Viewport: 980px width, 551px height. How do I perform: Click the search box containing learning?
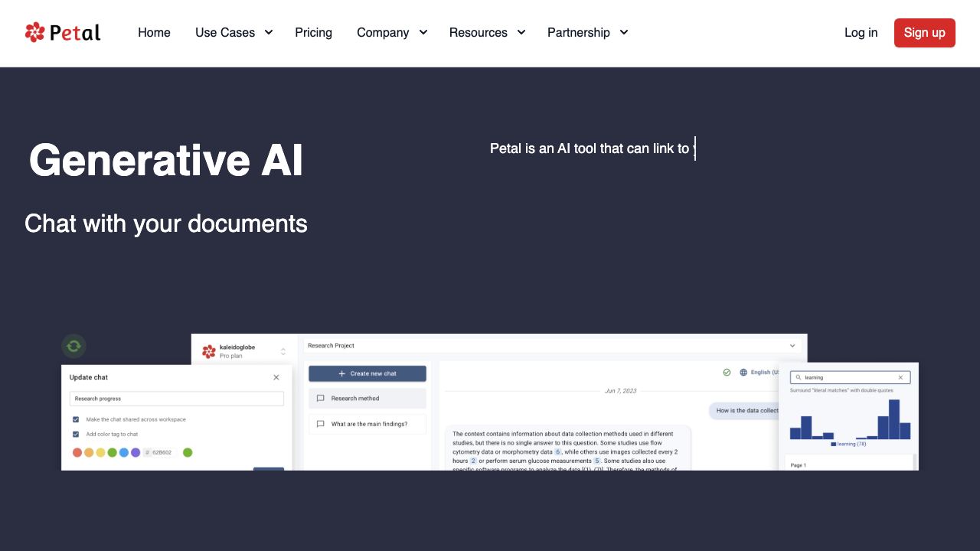[x=850, y=377]
